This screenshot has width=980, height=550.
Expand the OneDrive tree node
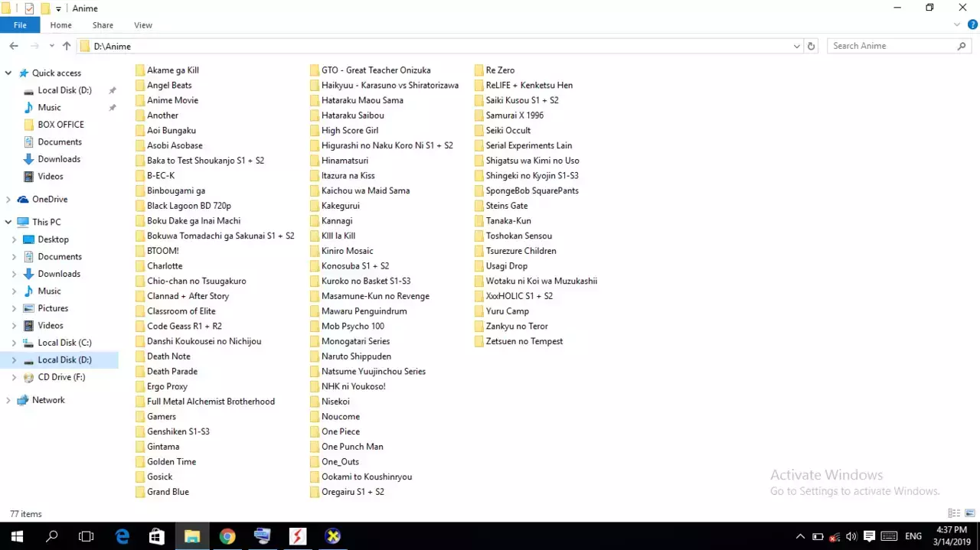pyautogui.click(x=8, y=199)
